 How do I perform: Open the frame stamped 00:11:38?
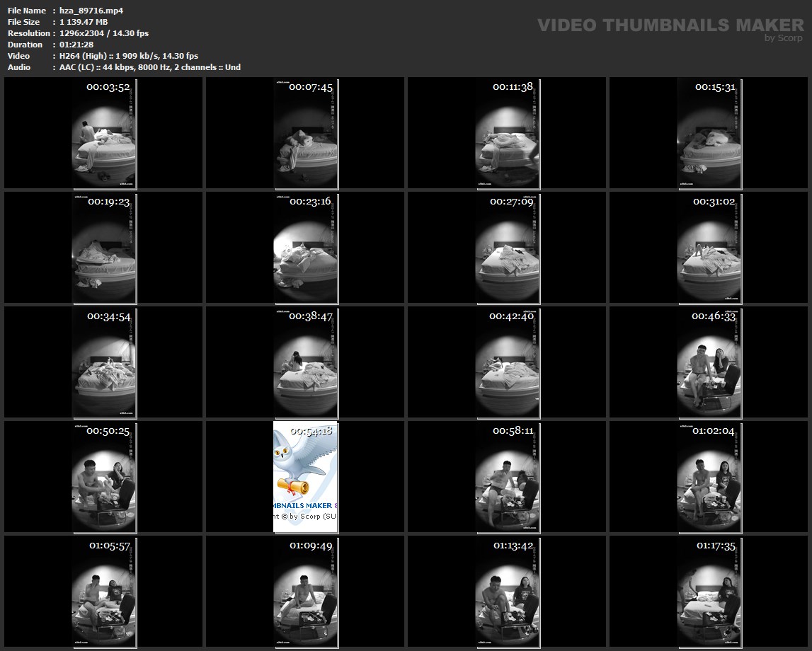click(507, 133)
